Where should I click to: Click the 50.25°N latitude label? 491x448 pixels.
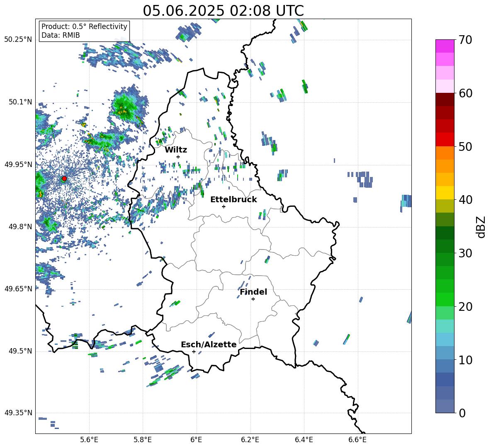[x=18, y=40]
